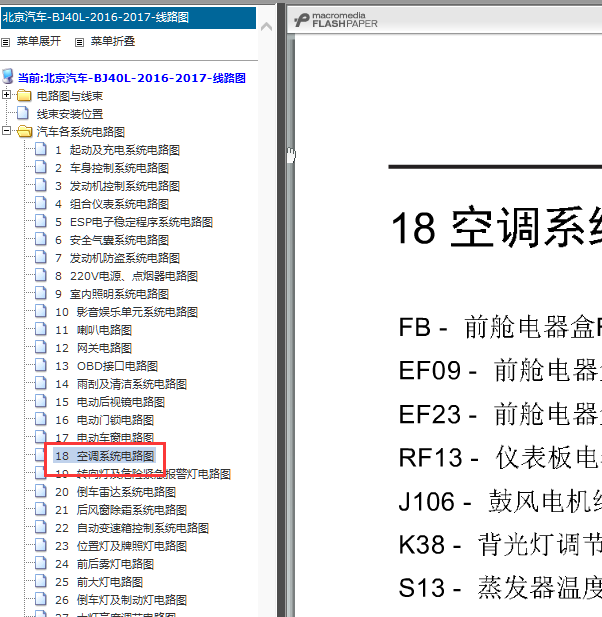Open 8 220V电源、点烟器电路图
The height and width of the screenshot is (617, 602).
point(126,276)
